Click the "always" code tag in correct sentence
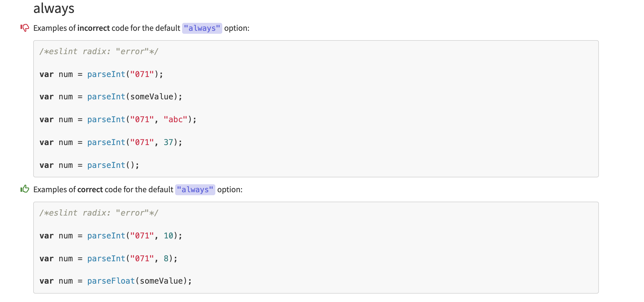Viewport: 644px width, 302px height. (x=195, y=190)
